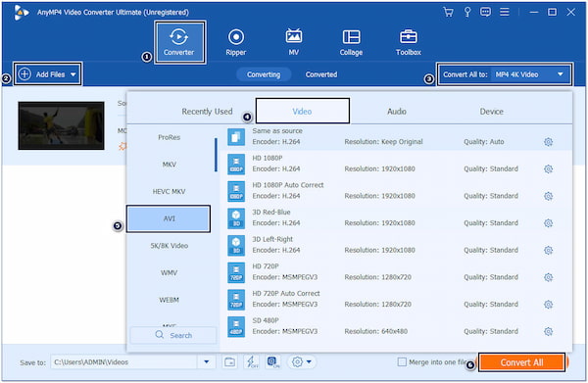Open the Collage module

(x=351, y=42)
